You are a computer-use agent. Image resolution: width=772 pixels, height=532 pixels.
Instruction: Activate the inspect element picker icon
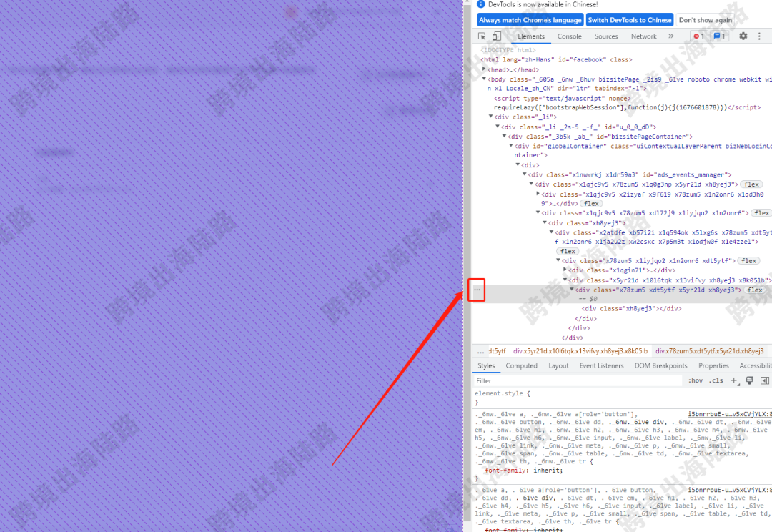[482, 36]
